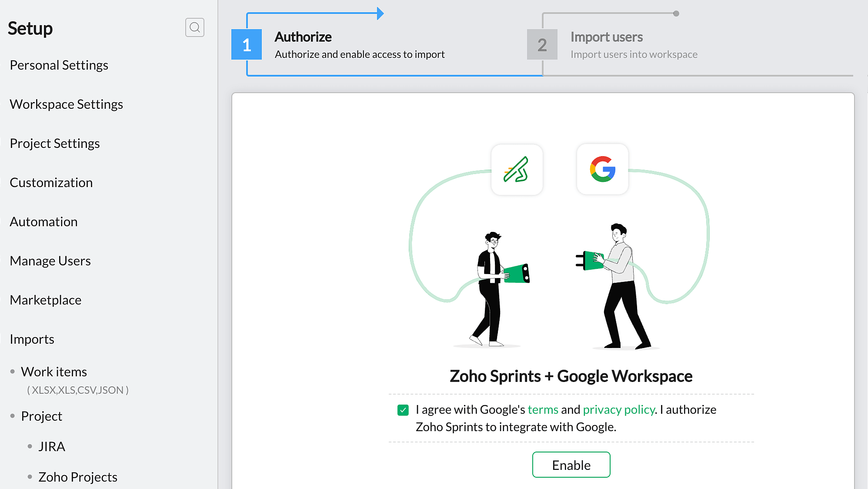Expand Customization menu item
Viewport: 868px width, 489px height.
pyautogui.click(x=51, y=182)
